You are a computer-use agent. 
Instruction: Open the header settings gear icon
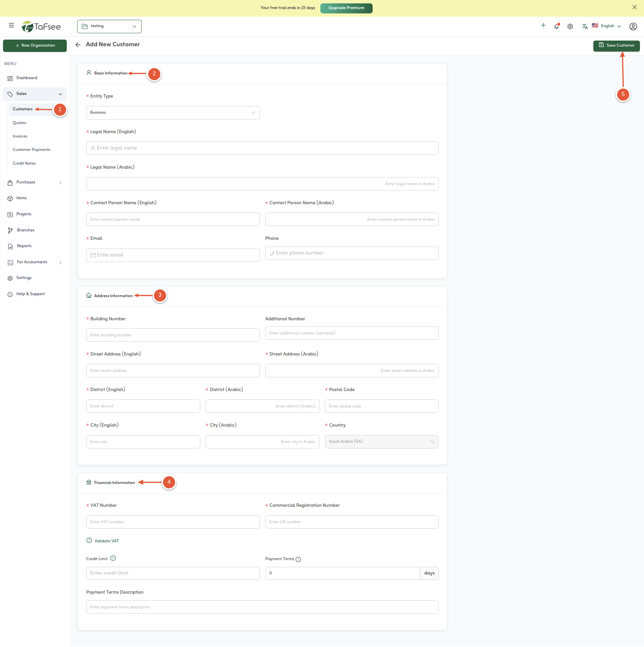click(x=570, y=26)
